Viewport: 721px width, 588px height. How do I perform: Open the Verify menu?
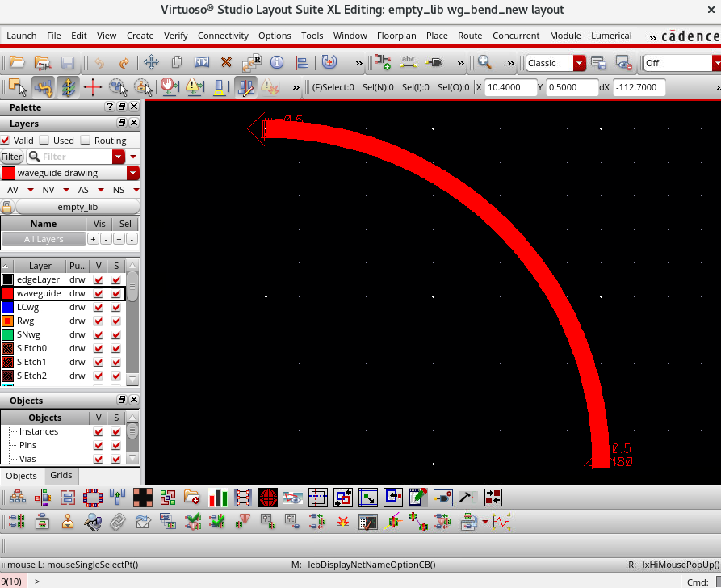[176, 36]
